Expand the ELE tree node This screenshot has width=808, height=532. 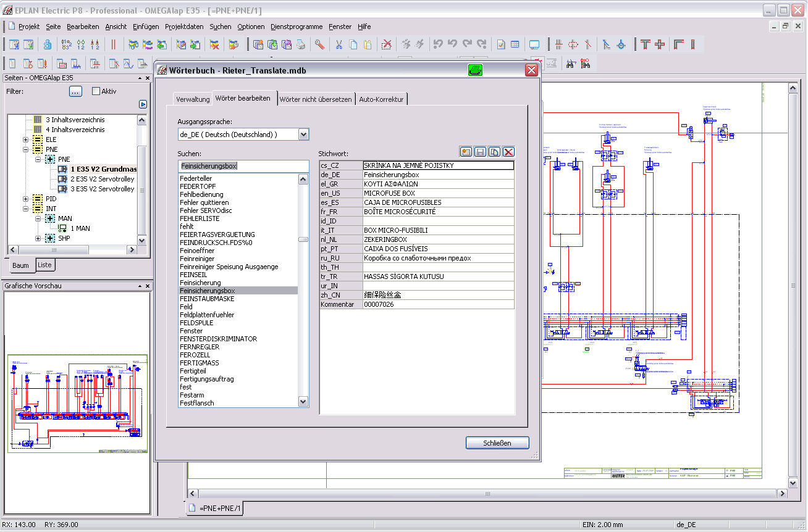point(26,139)
